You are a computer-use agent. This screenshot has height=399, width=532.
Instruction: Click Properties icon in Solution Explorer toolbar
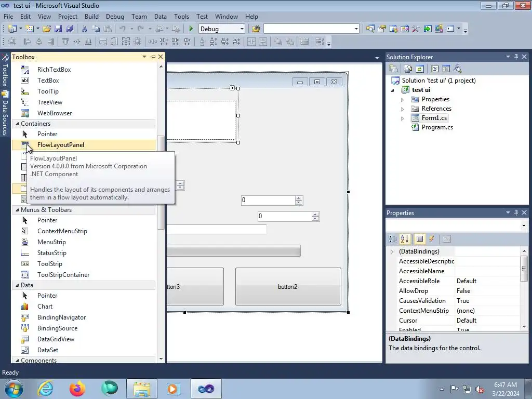click(x=393, y=69)
